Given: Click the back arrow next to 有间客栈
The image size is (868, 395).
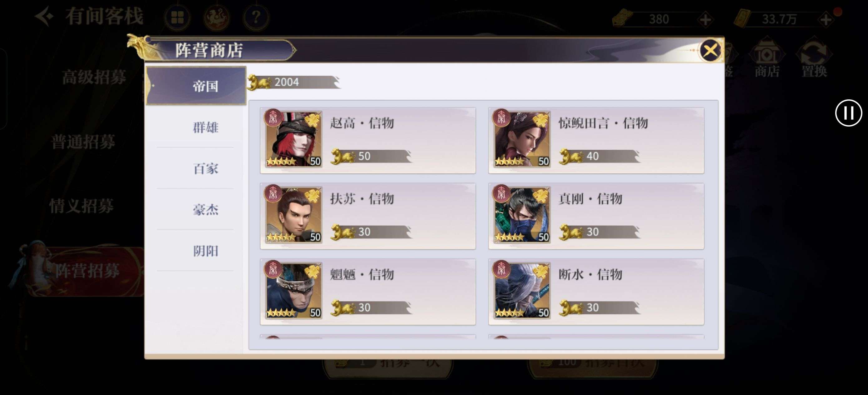Looking at the screenshot, I should point(44,16).
